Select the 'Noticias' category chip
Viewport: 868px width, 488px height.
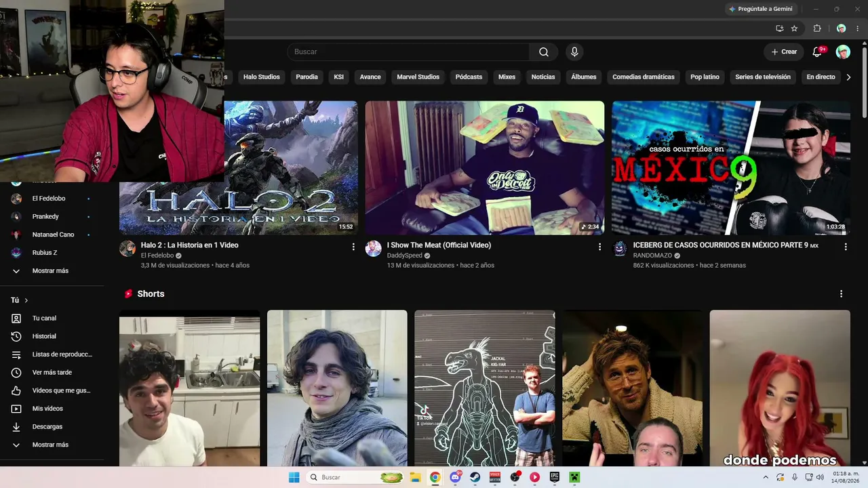[543, 77]
